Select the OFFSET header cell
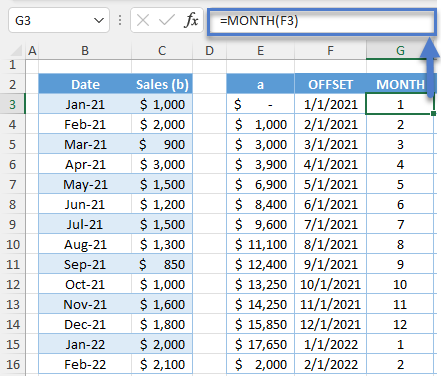This screenshot has width=441, height=376. point(330,84)
